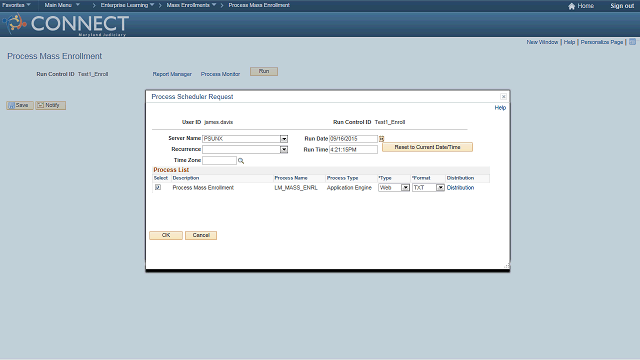The height and width of the screenshot is (360, 640).
Task: Click the Run Time input field
Action: 353,150
